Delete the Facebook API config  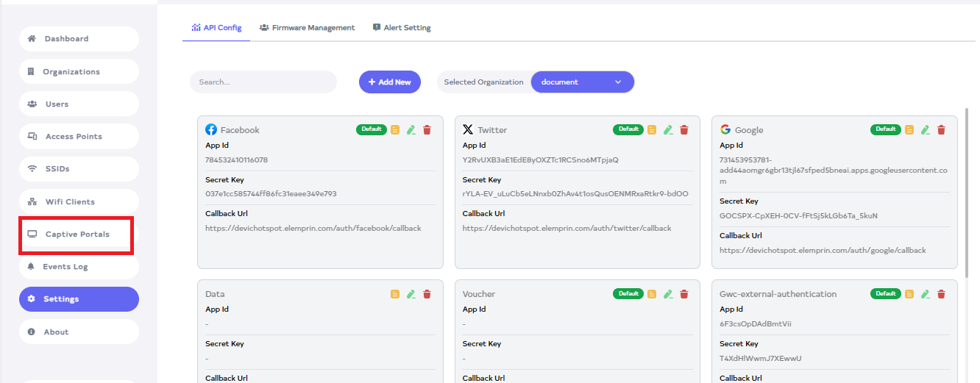pyautogui.click(x=427, y=130)
